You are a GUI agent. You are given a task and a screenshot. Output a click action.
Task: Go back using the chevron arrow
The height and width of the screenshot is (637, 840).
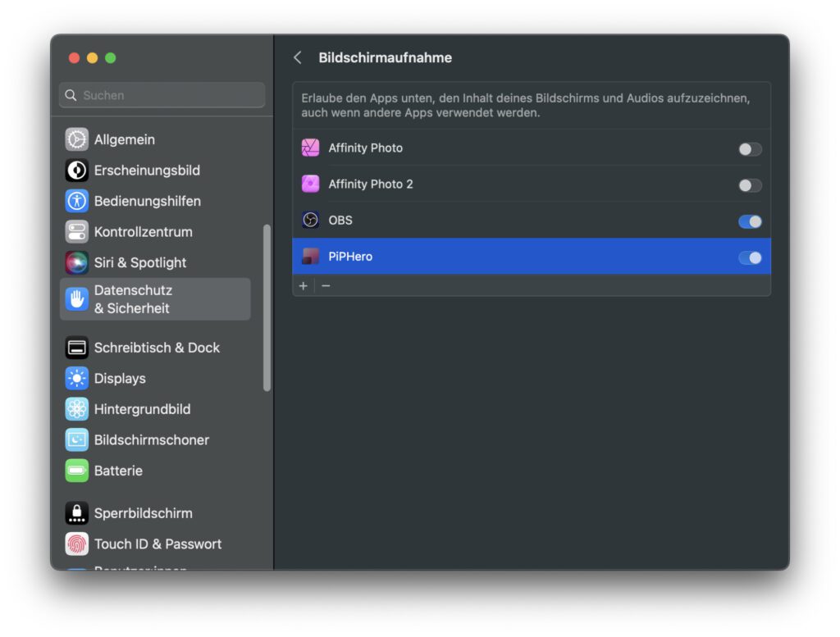point(298,57)
